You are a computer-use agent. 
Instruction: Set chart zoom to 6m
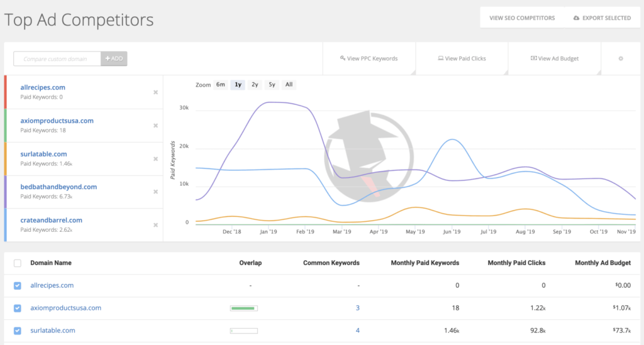click(x=221, y=84)
